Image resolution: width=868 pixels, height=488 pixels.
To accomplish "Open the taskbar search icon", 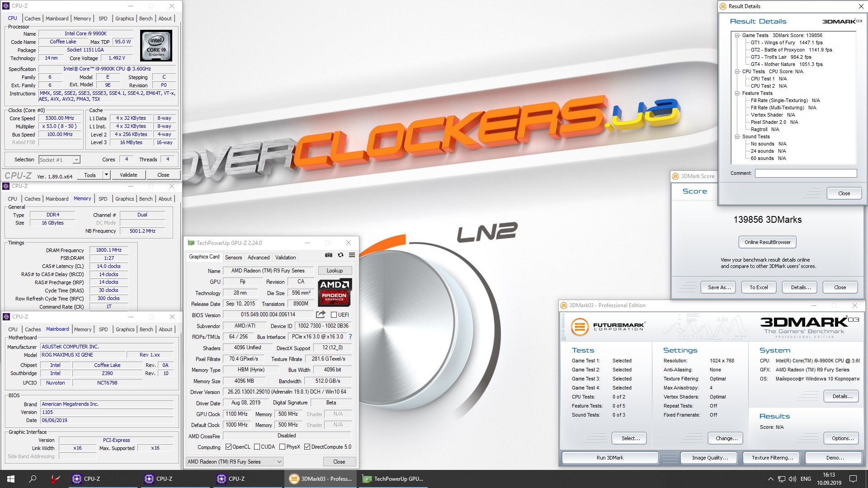I will 33,479.
